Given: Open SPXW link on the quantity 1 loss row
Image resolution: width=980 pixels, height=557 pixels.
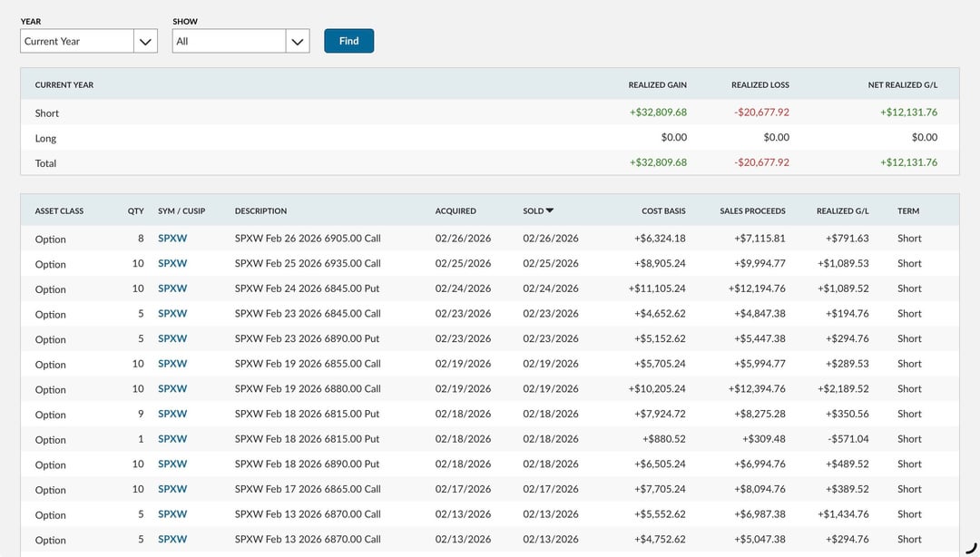Looking at the screenshot, I should 172,439.
